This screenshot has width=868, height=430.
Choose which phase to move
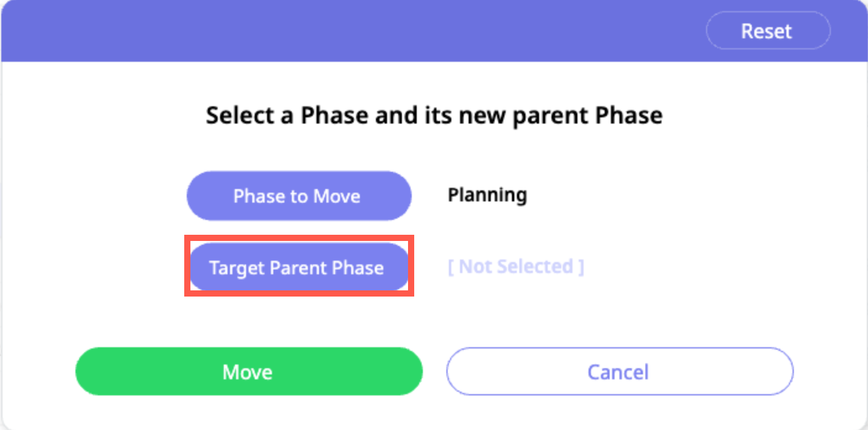click(x=298, y=196)
